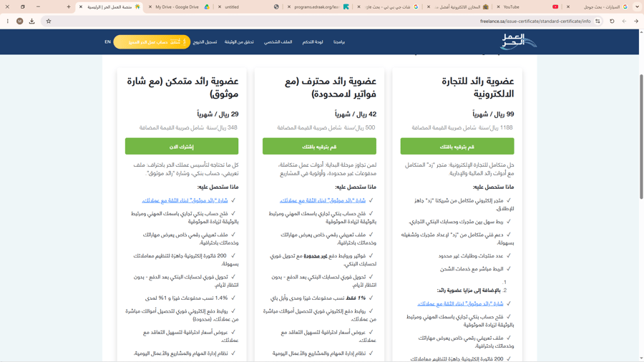644x362 pixels.
Task: Click price text 99 ريال / شهرياً
Action: pos(493,114)
